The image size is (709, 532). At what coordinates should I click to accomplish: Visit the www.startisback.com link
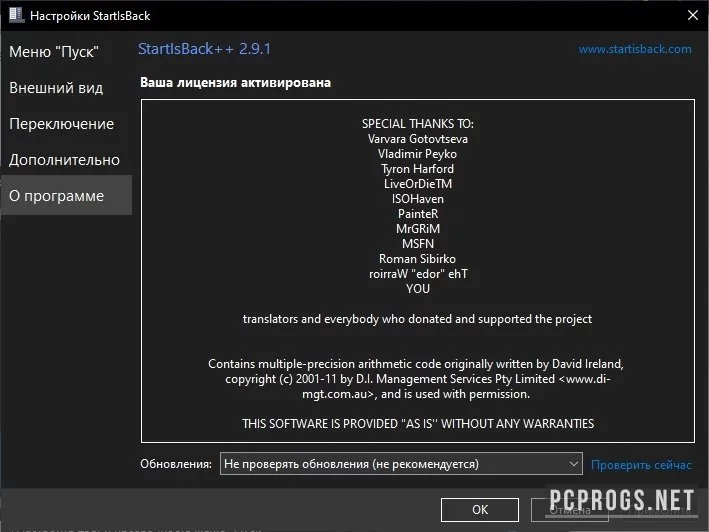(635, 49)
